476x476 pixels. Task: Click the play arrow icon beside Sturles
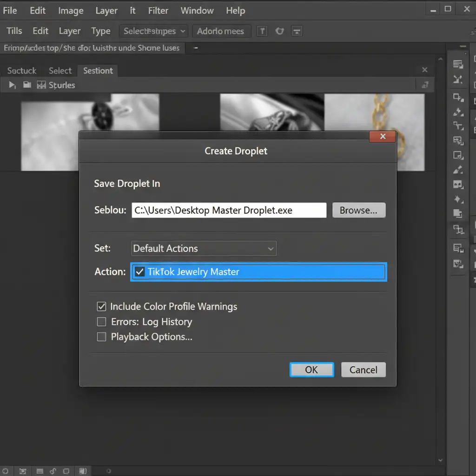pyautogui.click(x=12, y=85)
